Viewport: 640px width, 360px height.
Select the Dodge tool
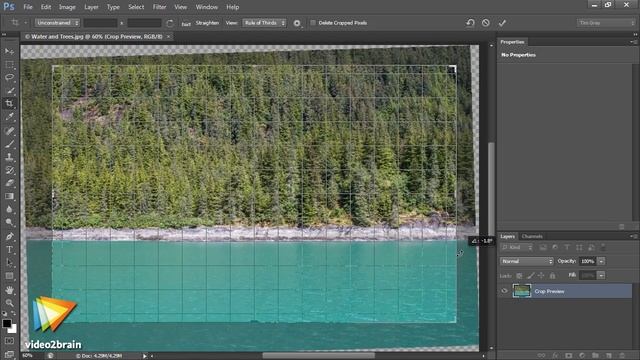9,222
